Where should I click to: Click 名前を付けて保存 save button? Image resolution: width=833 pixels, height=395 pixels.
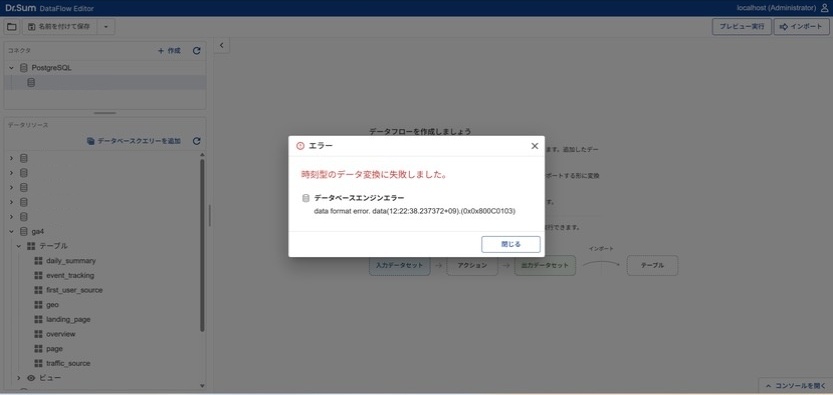pos(60,27)
